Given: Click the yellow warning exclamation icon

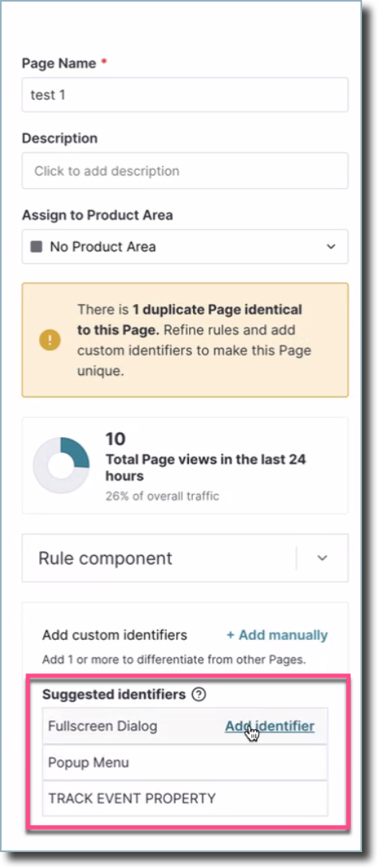Looking at the screenshot, I should pyautogui.click(x=49, y=339).
